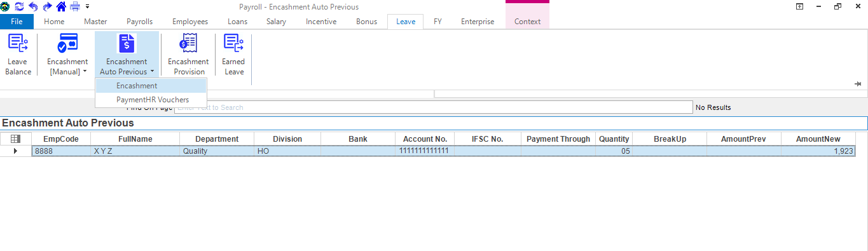This screenshot has height=251, width=868.
Task: Switch to the Payrolls ribbon tab
Action: tap(139, 22)
